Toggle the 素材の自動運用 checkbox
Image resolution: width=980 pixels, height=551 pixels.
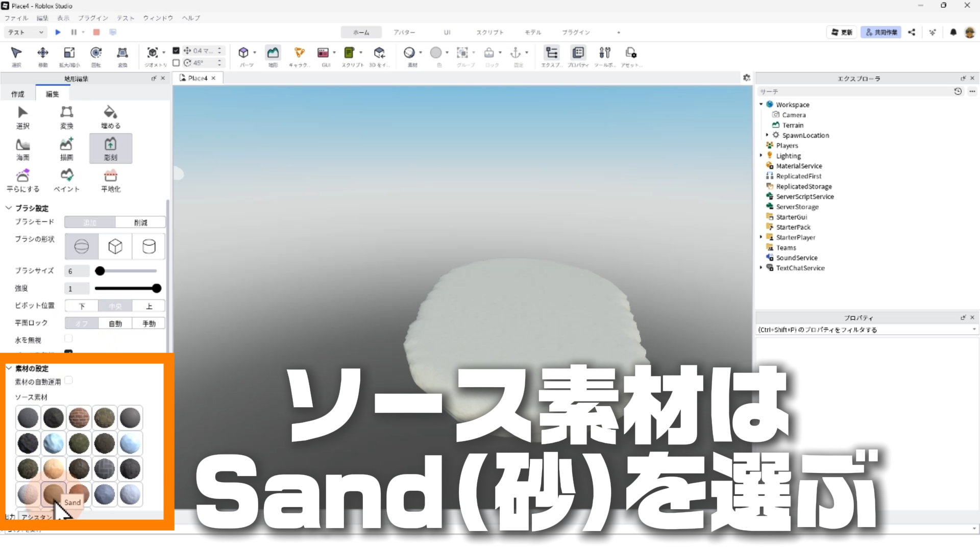(68, 381)
